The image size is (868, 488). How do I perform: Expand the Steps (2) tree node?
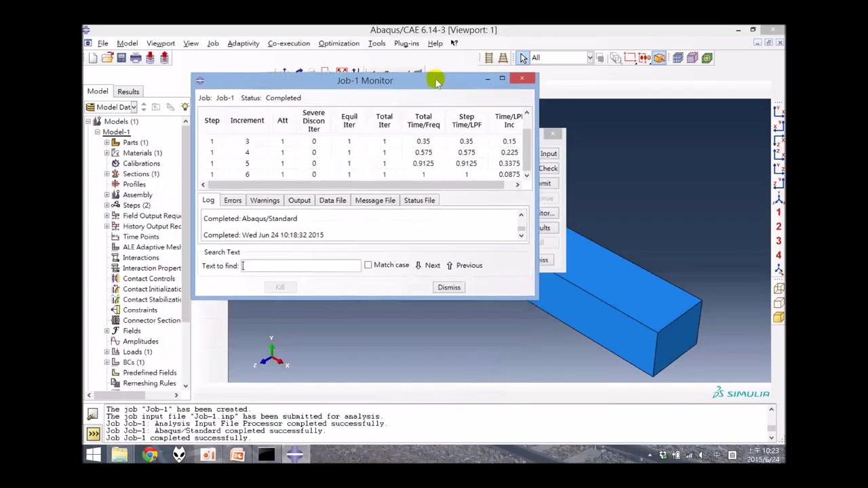106,205
